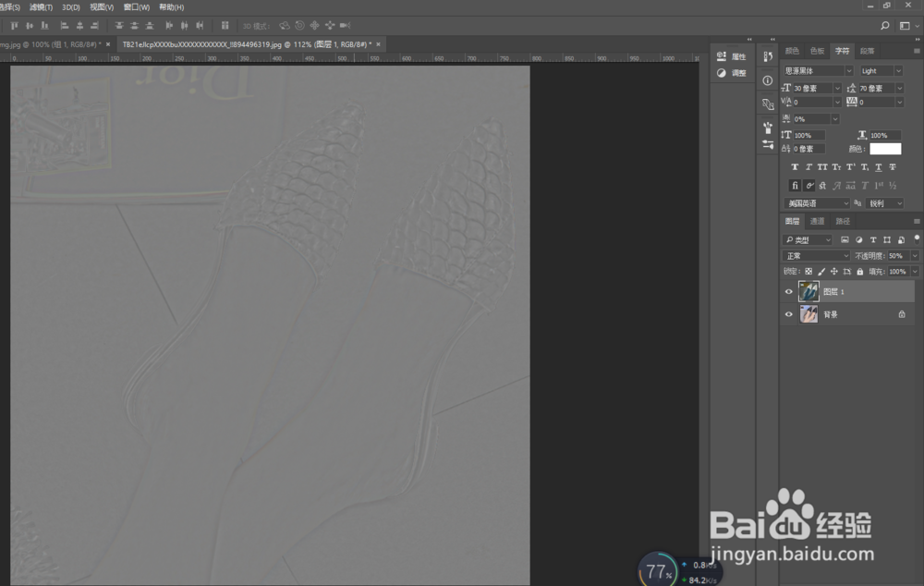Expand the leading dropdown 70 像素
Viewport: 924px width, 586px height.
click(x=899, y=89)
